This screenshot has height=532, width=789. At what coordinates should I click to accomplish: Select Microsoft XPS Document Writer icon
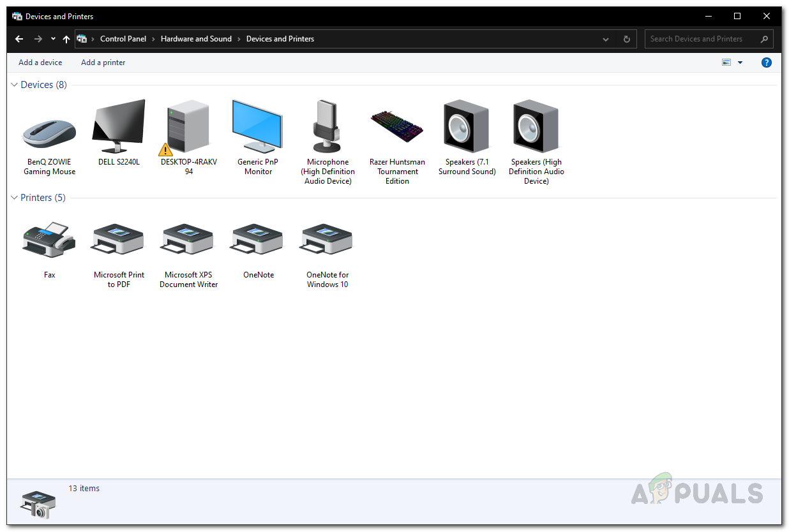[188, 240]
